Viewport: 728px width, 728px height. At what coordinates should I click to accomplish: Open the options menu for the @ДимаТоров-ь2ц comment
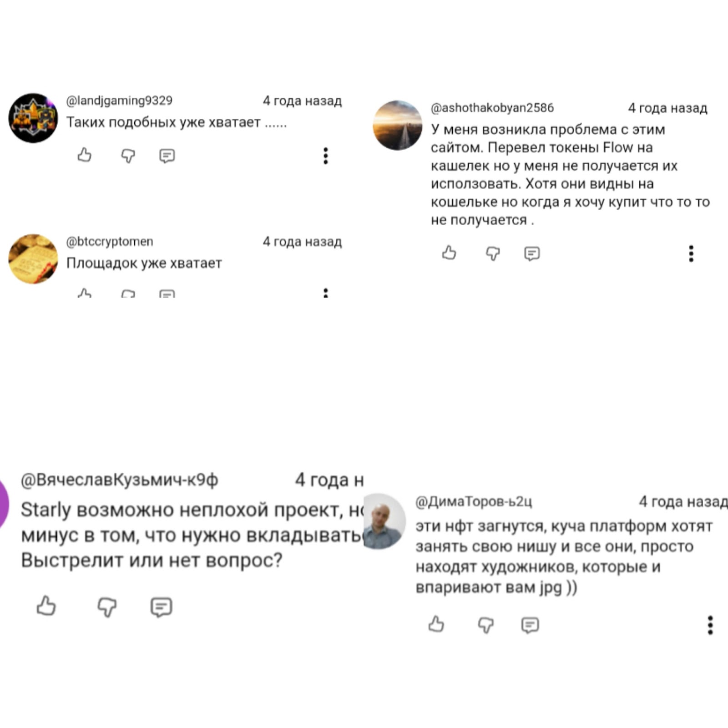click(710, 625)
